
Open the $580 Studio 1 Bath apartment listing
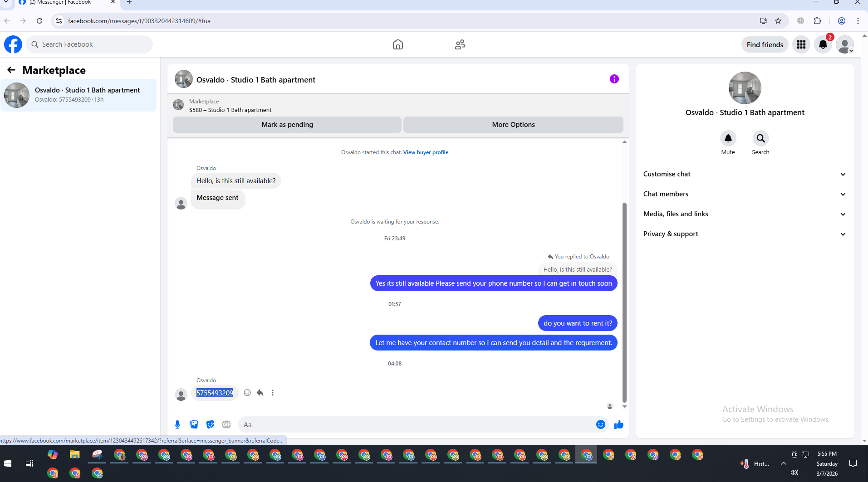(230, 110)
